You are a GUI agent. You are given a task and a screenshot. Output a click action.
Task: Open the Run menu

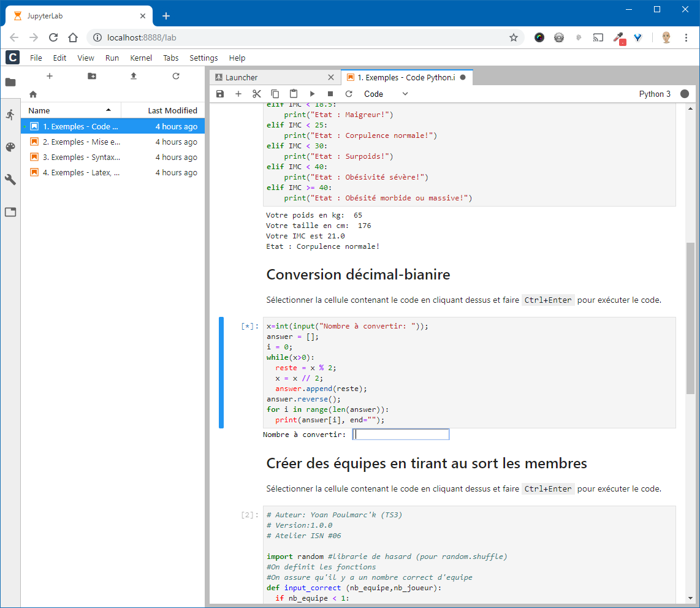[x=112, y=58]
